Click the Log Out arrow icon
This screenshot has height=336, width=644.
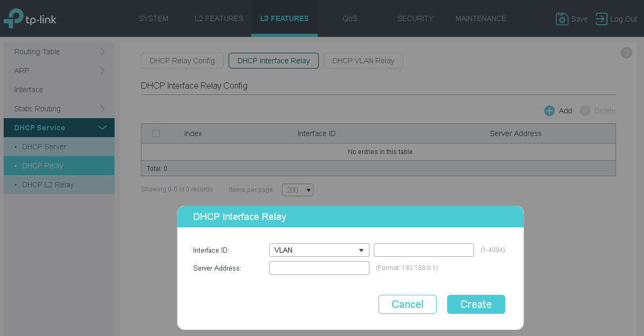(x=601, y=19)
